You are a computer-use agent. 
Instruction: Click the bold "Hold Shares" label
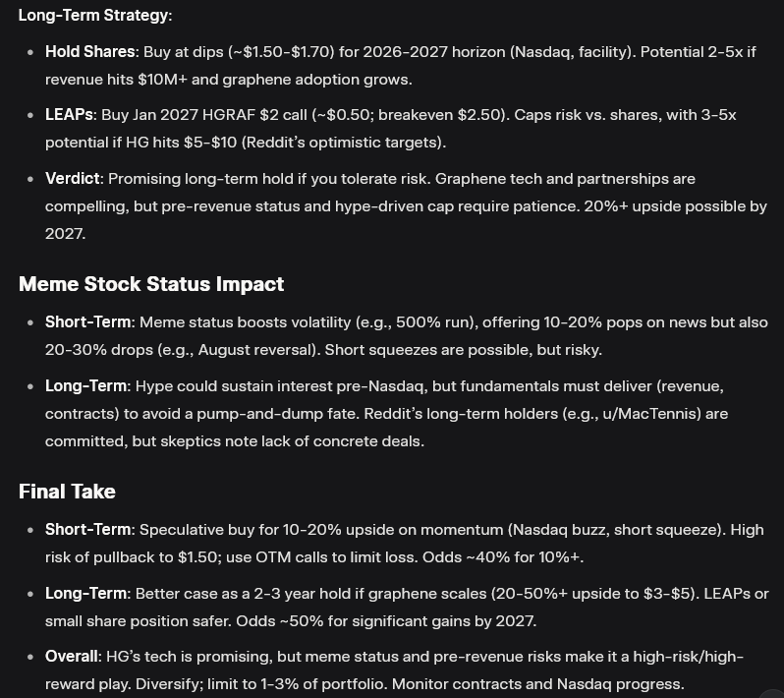pos(87,51)
